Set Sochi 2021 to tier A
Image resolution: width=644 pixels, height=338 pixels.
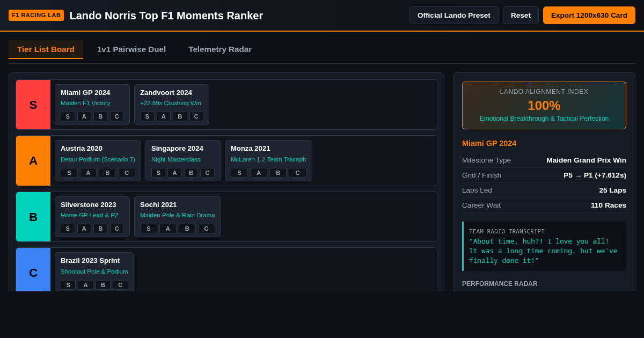[168, 229]
